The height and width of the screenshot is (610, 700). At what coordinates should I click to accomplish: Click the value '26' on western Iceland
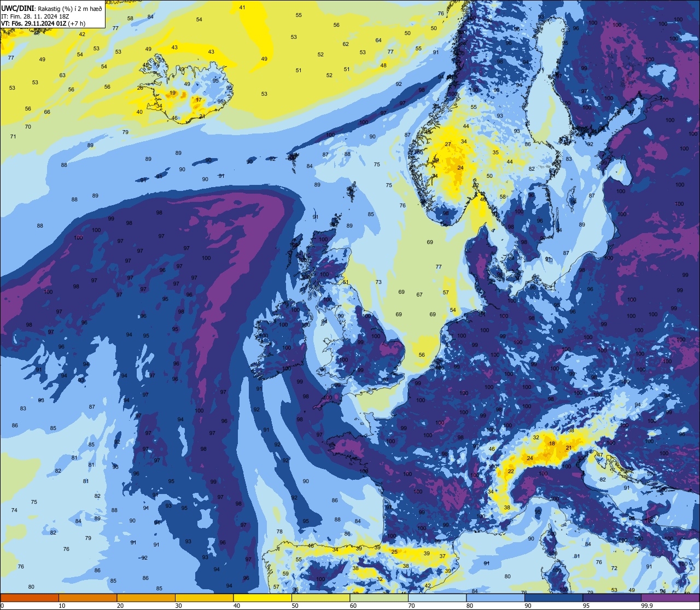pyautogui.click(x=140, y=88)
